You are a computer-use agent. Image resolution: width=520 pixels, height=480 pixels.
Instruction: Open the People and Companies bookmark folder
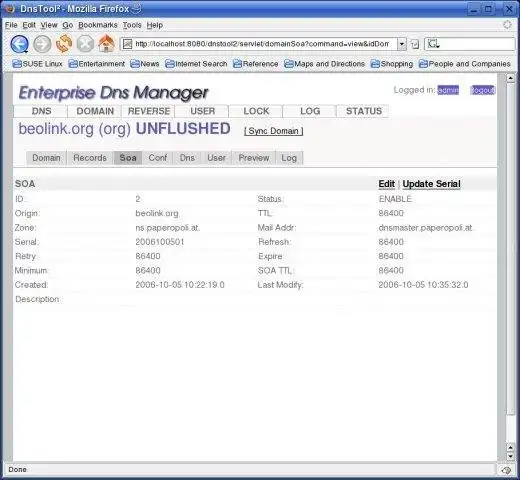(464, 64)
